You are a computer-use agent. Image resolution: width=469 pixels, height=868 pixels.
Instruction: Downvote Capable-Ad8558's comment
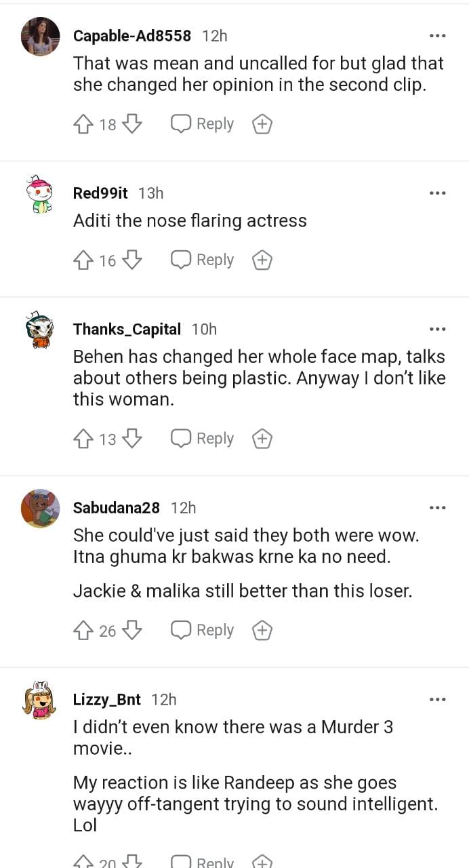(x=132, y=124)
